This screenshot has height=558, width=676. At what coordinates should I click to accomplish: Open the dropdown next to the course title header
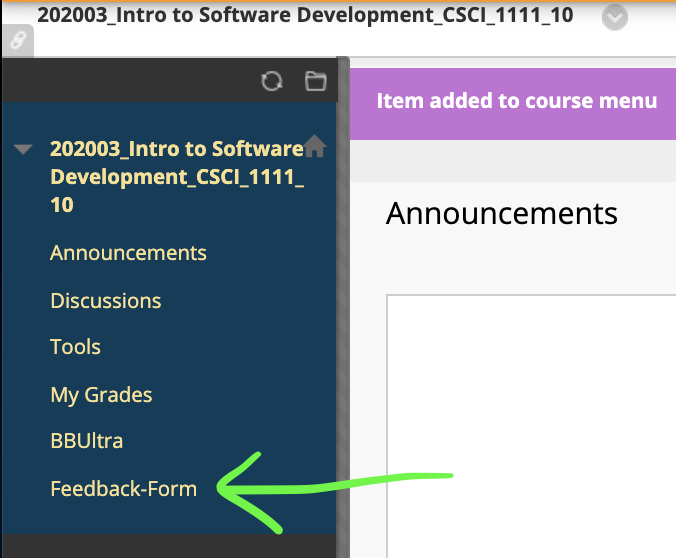616,17
